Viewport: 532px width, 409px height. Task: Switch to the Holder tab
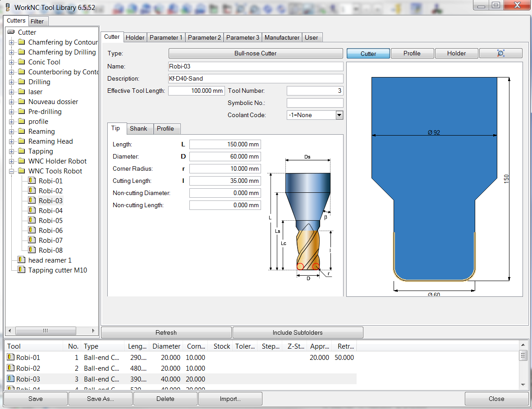click(135, 37)
